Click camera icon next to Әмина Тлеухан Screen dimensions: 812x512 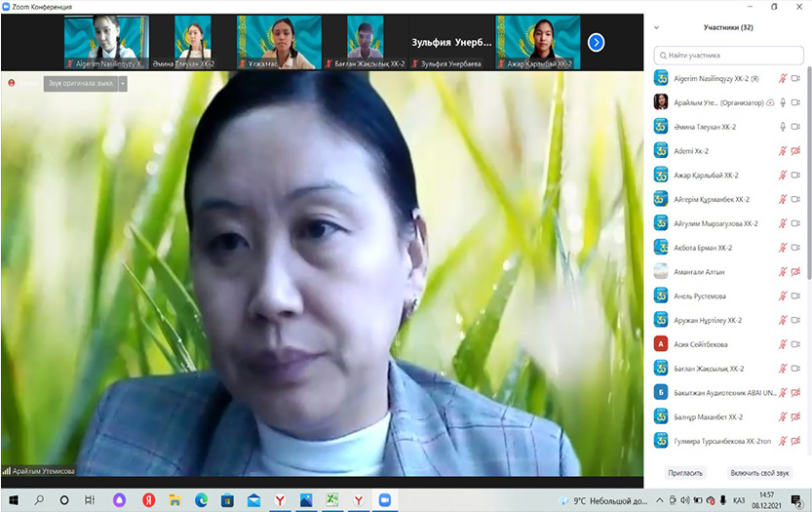(x=795, y=127)
